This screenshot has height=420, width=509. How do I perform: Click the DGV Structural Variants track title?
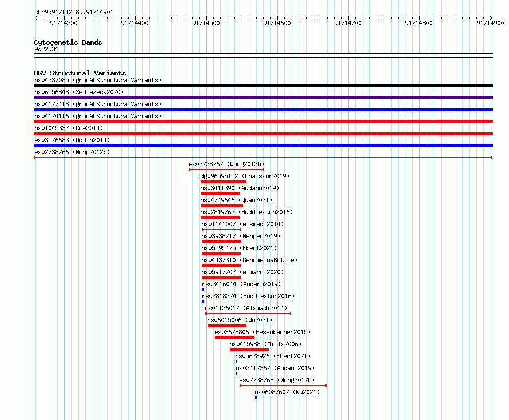tap(80, 73)
